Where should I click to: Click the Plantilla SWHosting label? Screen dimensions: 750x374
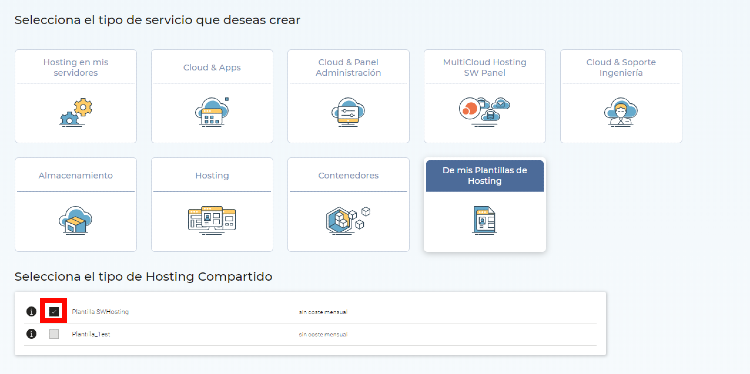point(100,312)
